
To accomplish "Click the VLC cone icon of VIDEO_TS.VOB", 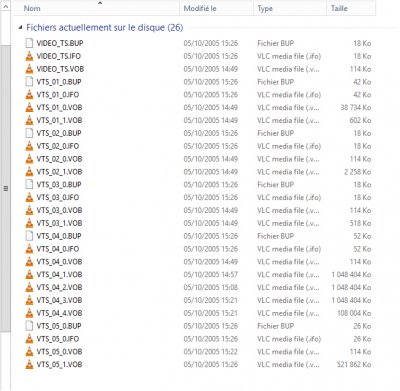I will (29, 69).
